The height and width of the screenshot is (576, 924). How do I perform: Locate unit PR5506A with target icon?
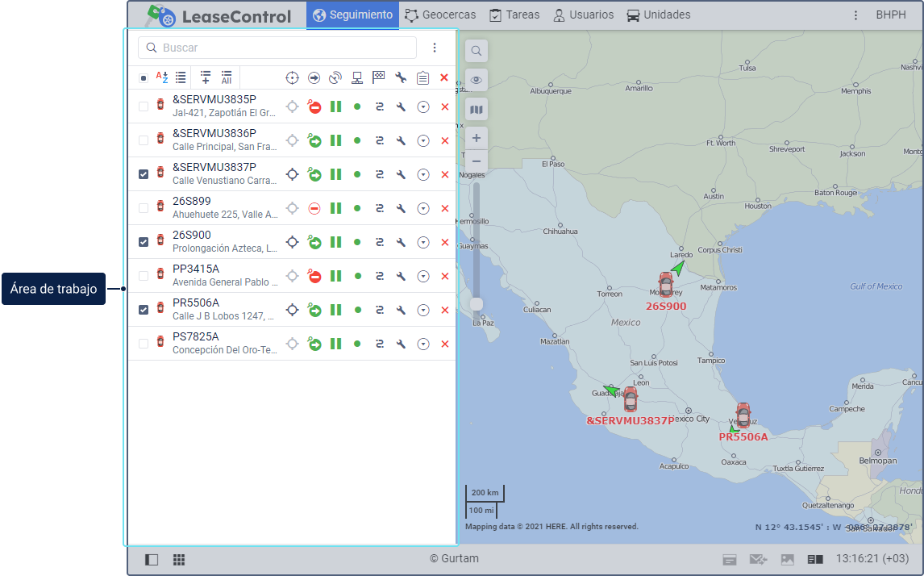[x=293, y=310]
